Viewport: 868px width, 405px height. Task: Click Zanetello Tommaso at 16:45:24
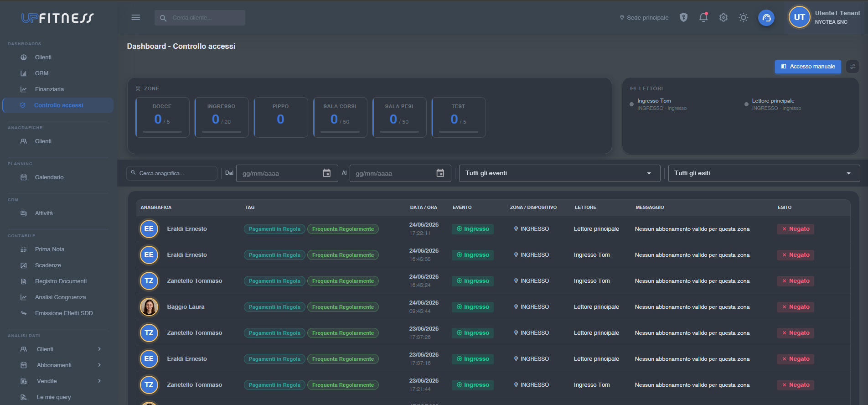point(195,281)
